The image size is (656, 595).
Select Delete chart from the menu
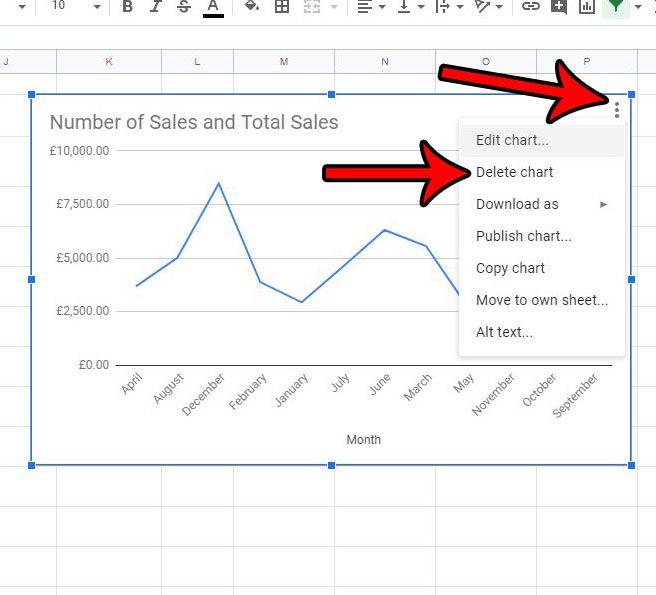[x=514, y=172]
